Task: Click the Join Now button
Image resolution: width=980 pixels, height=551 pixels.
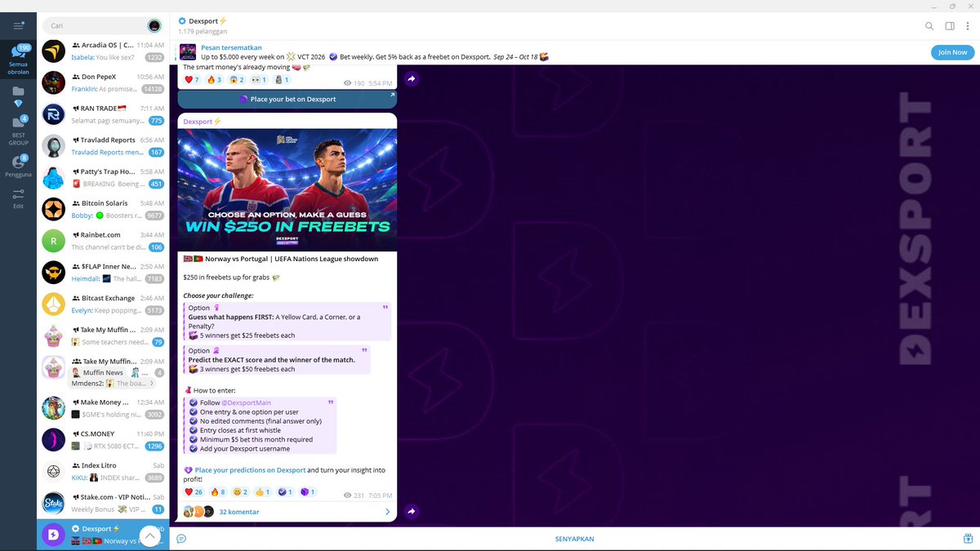Action: coord(952,52)
